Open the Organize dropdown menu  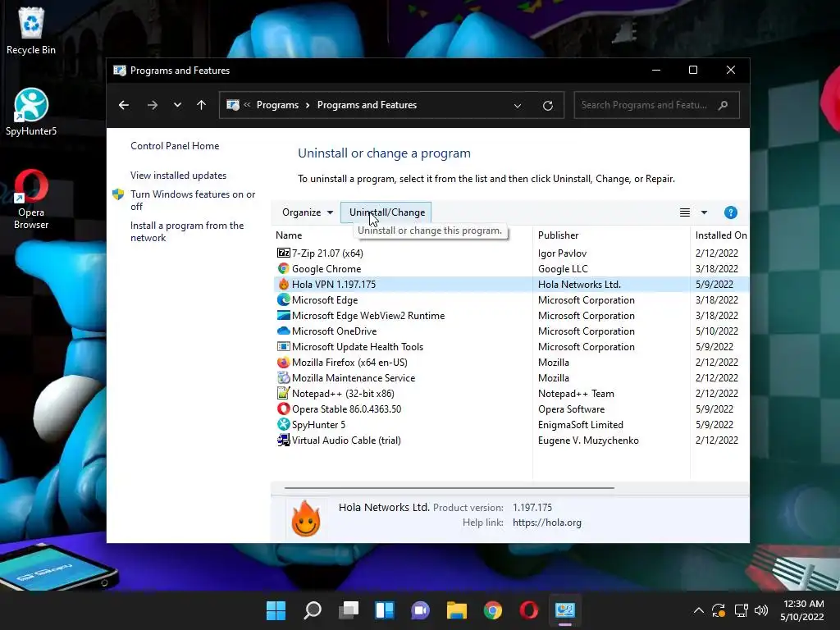pyautogui.click(x=308, y=212)
